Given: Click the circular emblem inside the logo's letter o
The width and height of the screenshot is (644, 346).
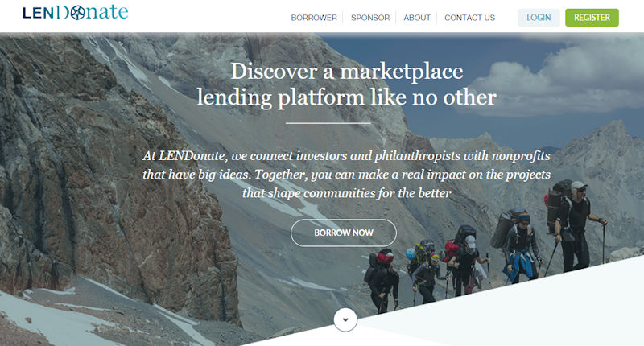Looking at the screenshot, I should (77, 14).
